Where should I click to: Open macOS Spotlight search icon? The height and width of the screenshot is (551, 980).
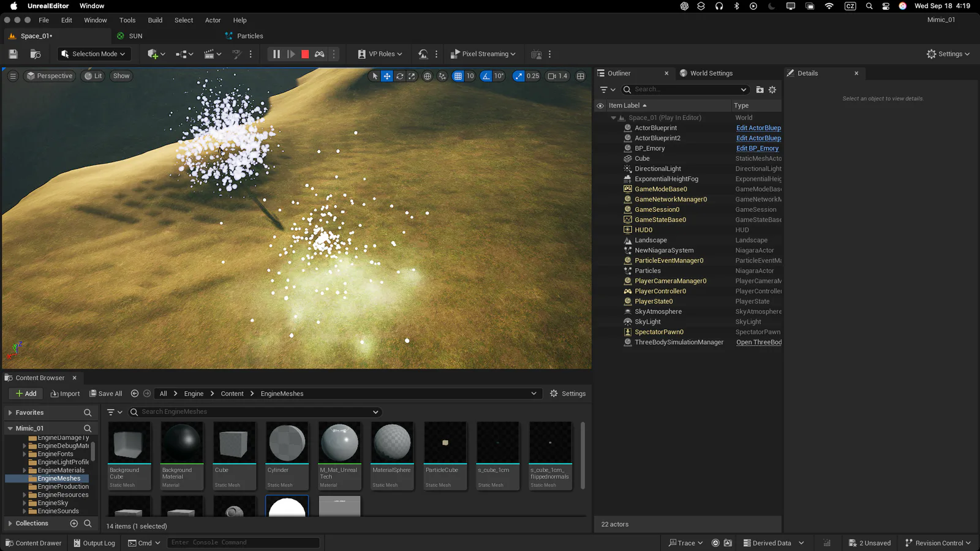click(x=869, y=6)
